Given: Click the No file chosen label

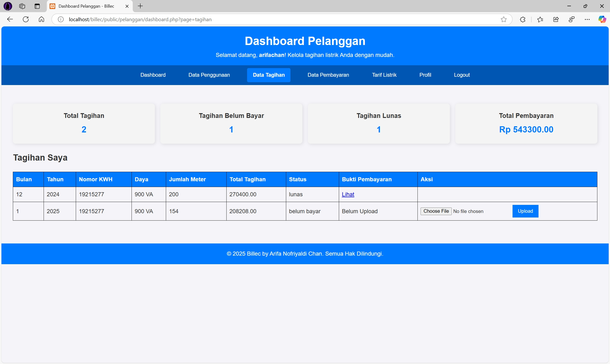Looking at the screenshot, I should 468,212.
